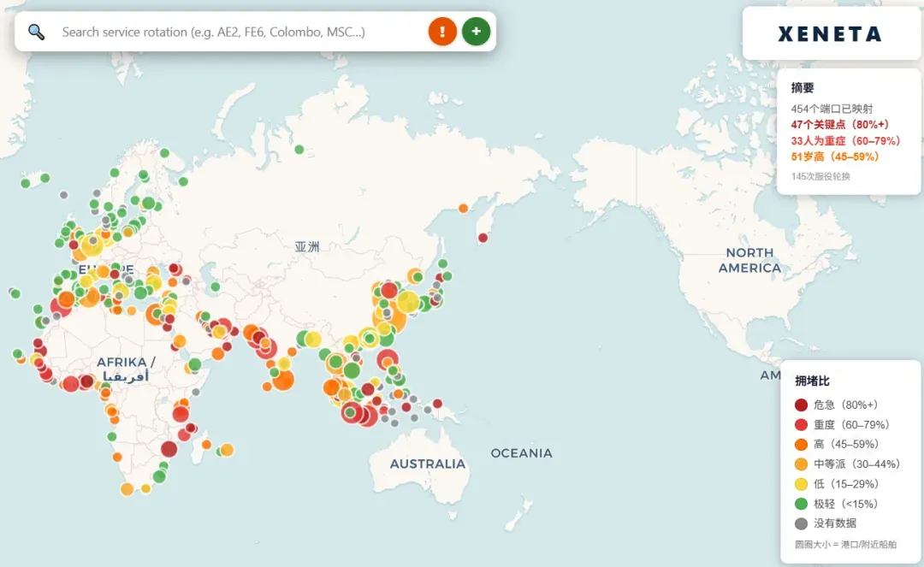The height and width of the screenshot is (567, 924).
Task: Click the gray no-data legend swatch
Action: pyautogui.click(x=801, y=523)
